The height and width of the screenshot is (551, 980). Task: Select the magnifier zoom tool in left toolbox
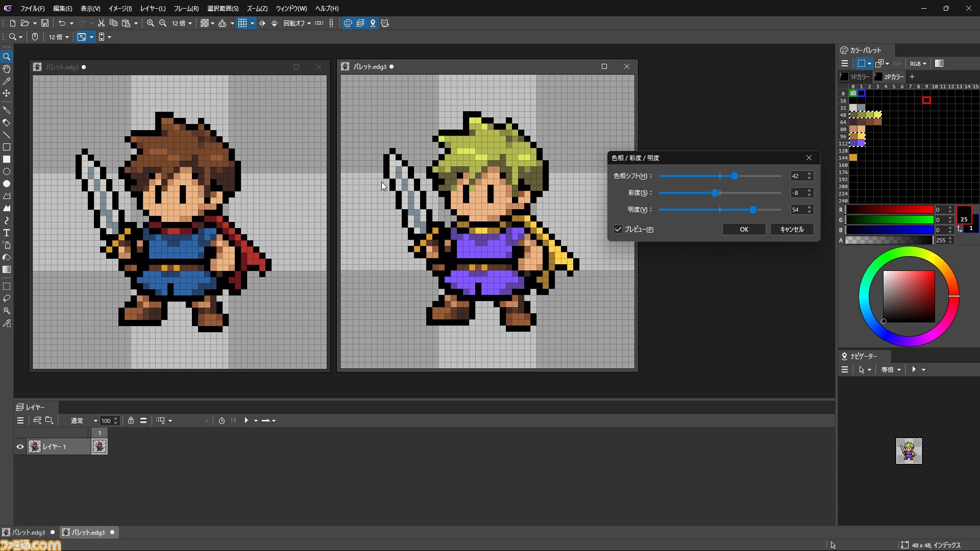7,57
